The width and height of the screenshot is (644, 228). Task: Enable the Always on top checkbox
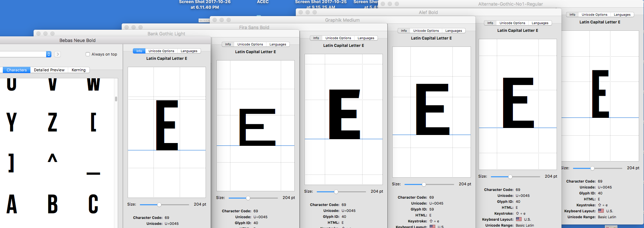click(88, 54)
